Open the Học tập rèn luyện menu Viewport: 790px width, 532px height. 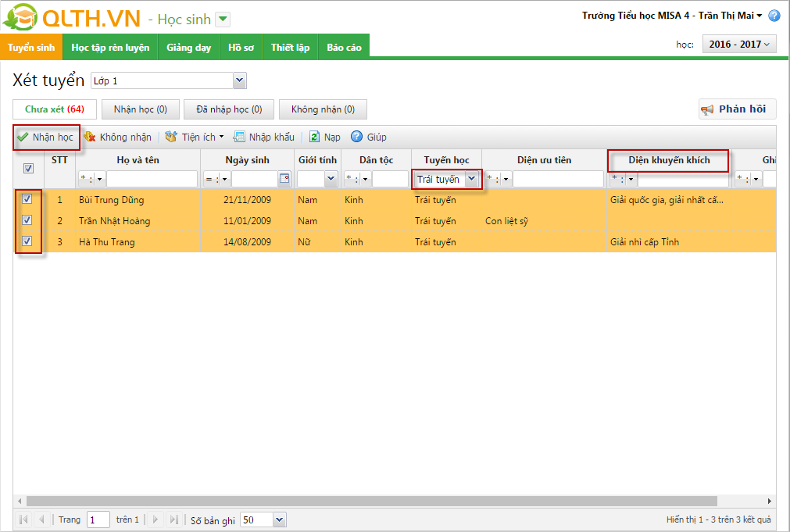click(110, 48)
